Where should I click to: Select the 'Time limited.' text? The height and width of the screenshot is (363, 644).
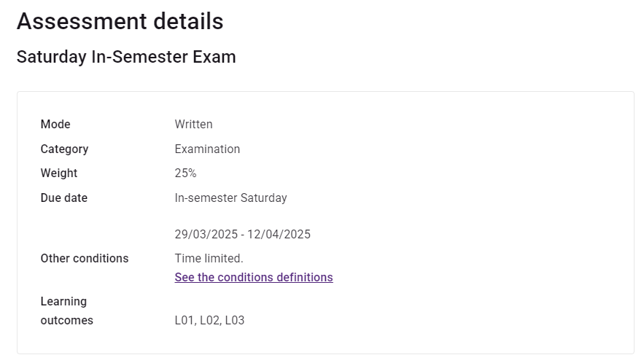point(209,259)
